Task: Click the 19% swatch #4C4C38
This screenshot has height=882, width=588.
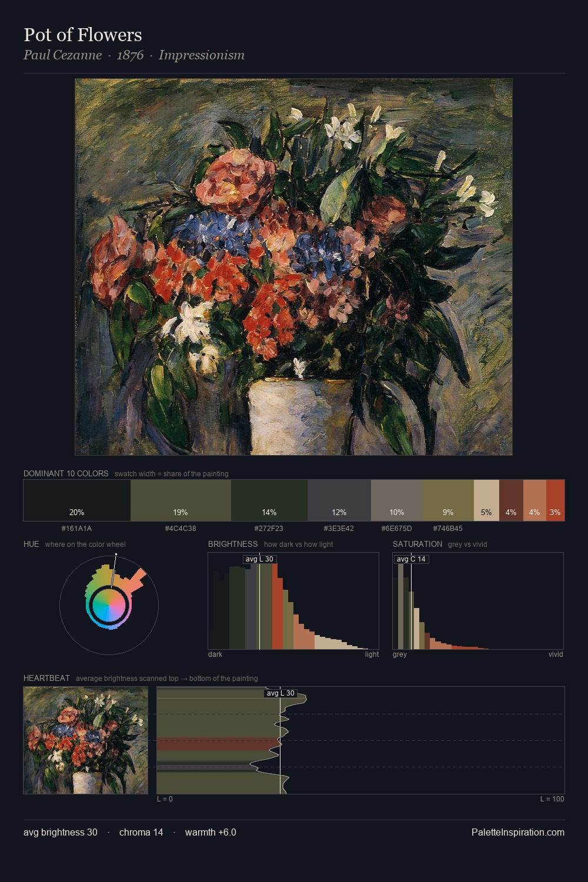Action: tap(181, 500)
